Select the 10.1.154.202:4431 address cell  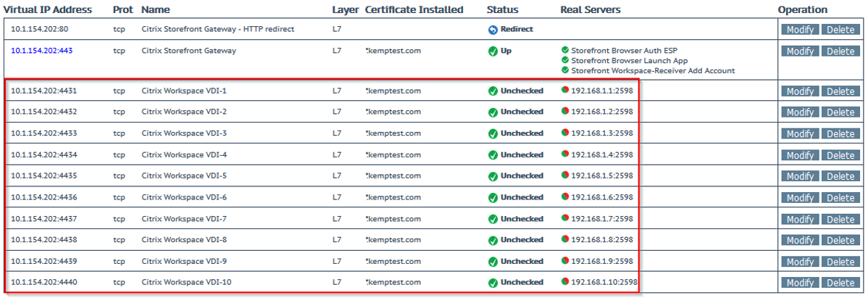43,91
